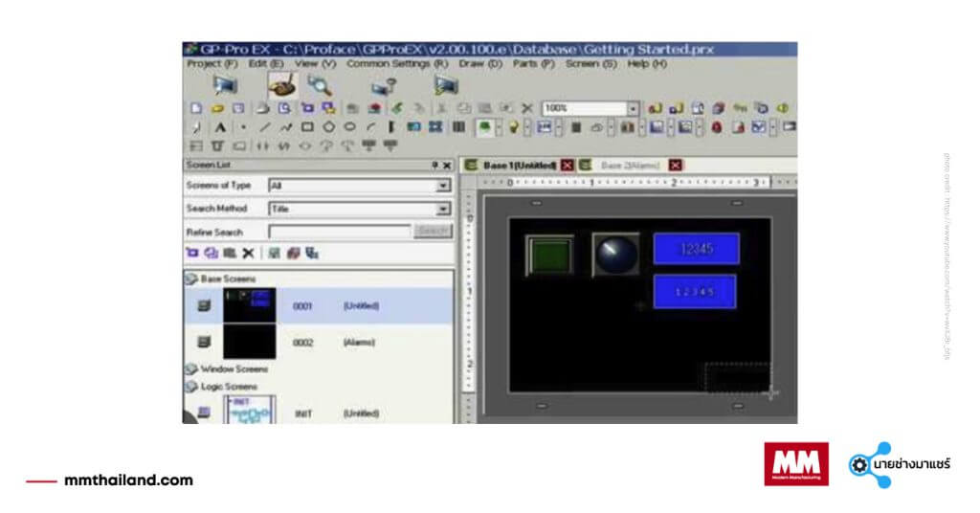
Task: Open the Screens of Type dropdown
Action: [443, 186]
